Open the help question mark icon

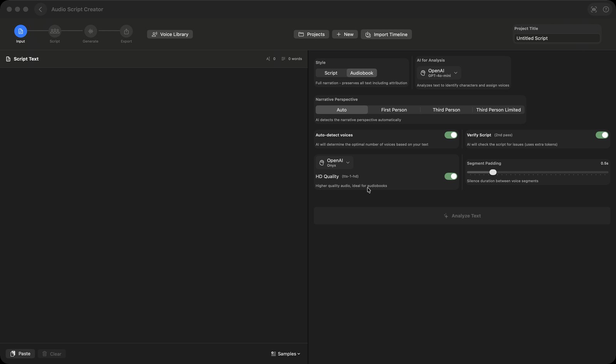pos(606,9)
